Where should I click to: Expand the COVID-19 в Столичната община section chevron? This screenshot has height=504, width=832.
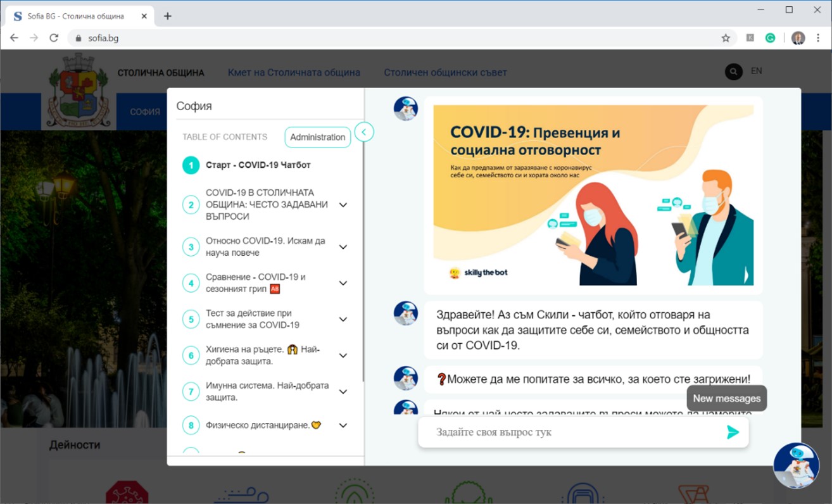point(343,205)
